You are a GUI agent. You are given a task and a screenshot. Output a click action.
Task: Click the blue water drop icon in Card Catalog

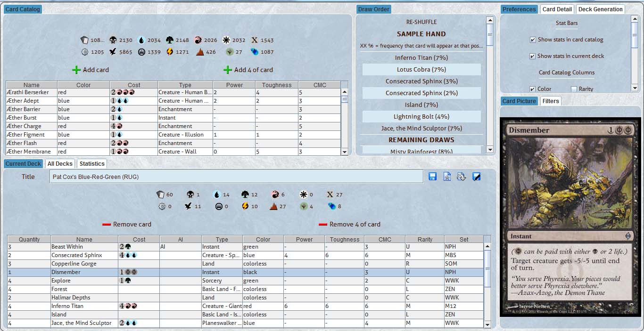[141, 40]
